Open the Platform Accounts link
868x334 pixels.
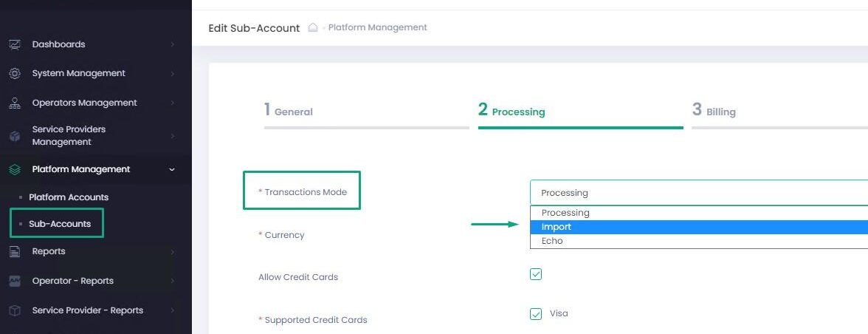[69, 197]
